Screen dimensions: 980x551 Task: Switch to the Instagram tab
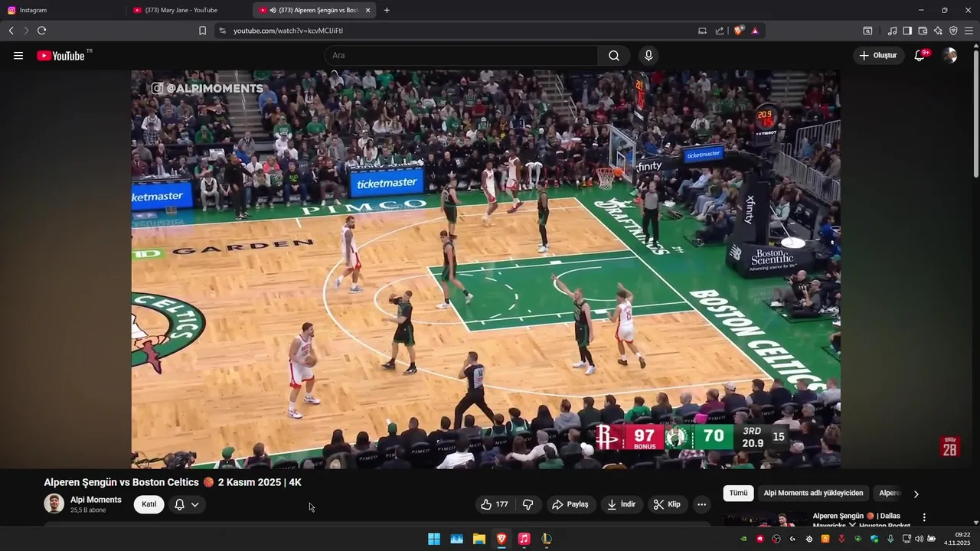point(63,10)
